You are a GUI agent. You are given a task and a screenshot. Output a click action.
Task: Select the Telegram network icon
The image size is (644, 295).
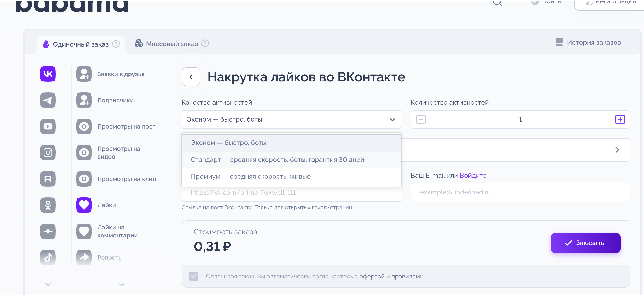48,100
